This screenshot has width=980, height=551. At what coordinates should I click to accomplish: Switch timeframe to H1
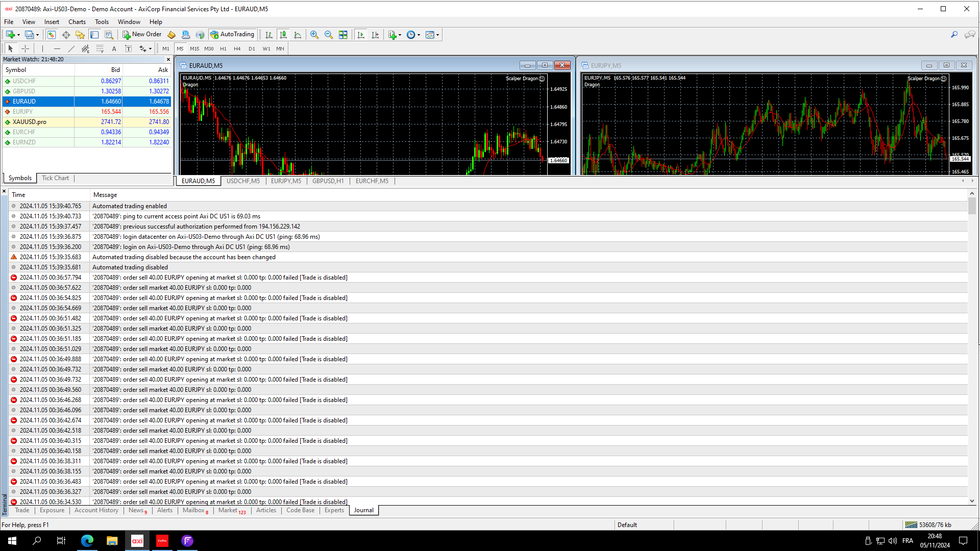pyautogui.click(x=223, y=48)
